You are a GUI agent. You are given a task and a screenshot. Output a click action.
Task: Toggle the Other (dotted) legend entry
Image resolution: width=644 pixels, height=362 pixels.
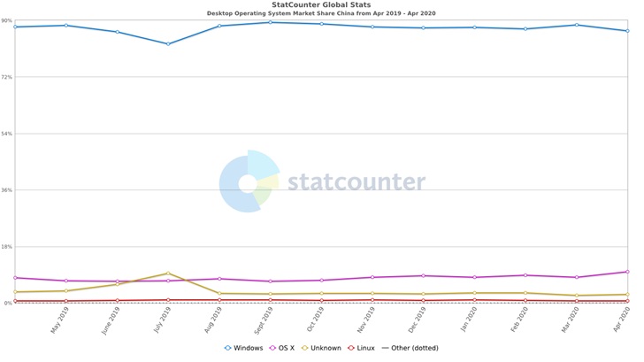point(410,348)
